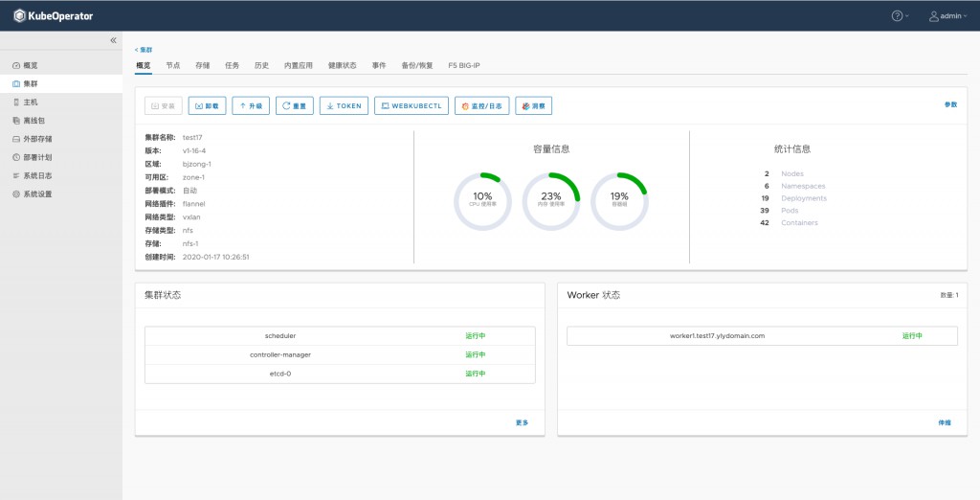Click the 洞察 insight button

(x=534, y=105)
